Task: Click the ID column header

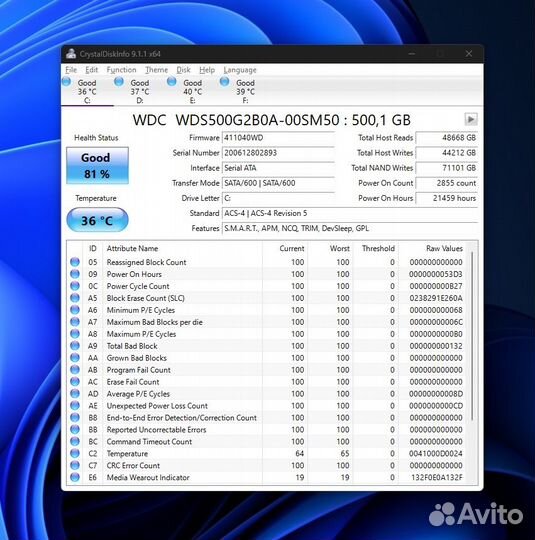Action: [93, 248]
